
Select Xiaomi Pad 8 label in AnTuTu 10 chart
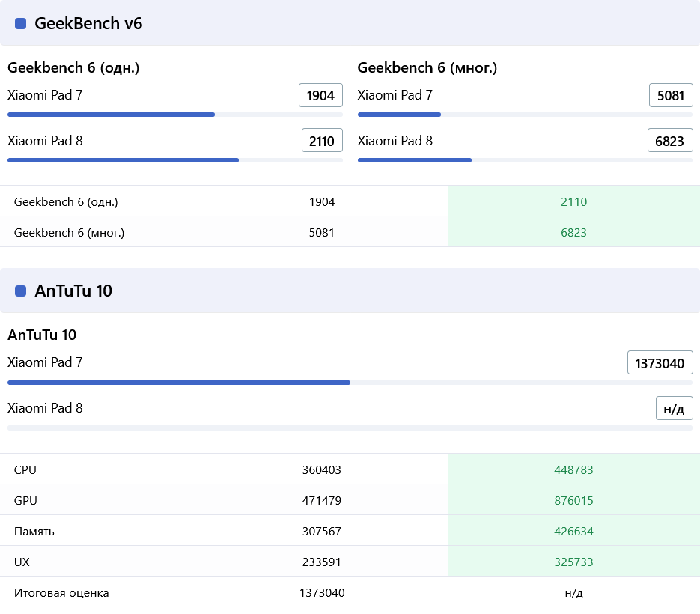(45, 407)
